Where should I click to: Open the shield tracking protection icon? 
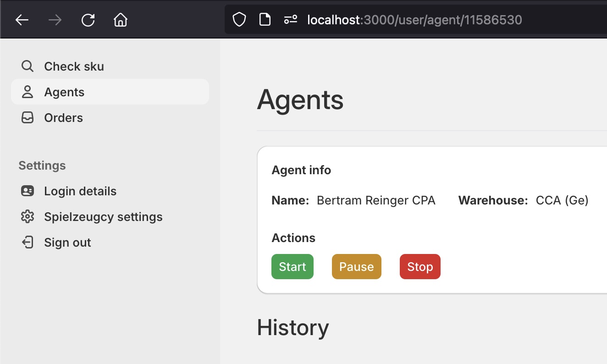239,19
